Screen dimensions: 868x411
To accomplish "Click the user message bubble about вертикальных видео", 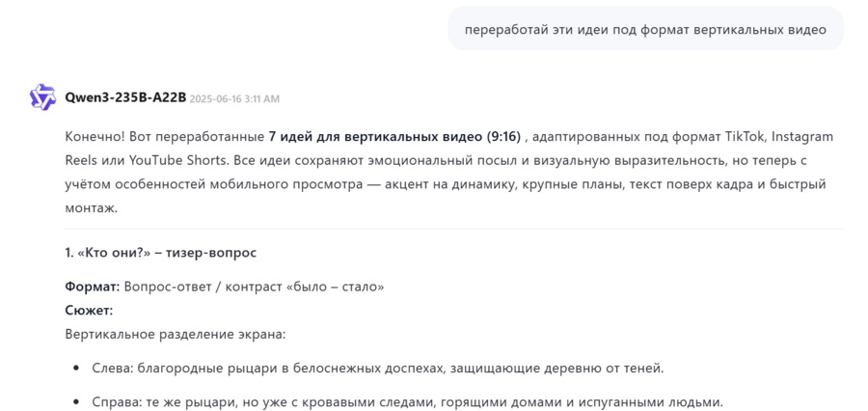I will pyautogui.click(x=644, y=29).
